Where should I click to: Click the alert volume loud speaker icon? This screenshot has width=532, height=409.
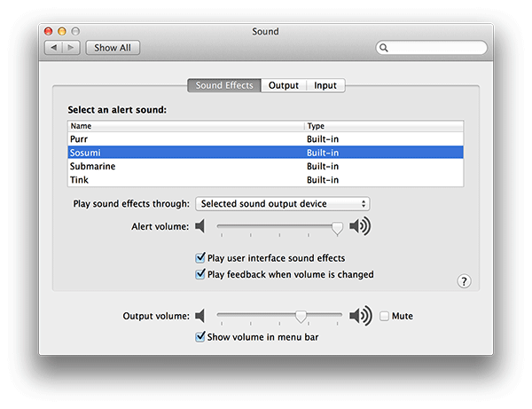coord(360,227)
